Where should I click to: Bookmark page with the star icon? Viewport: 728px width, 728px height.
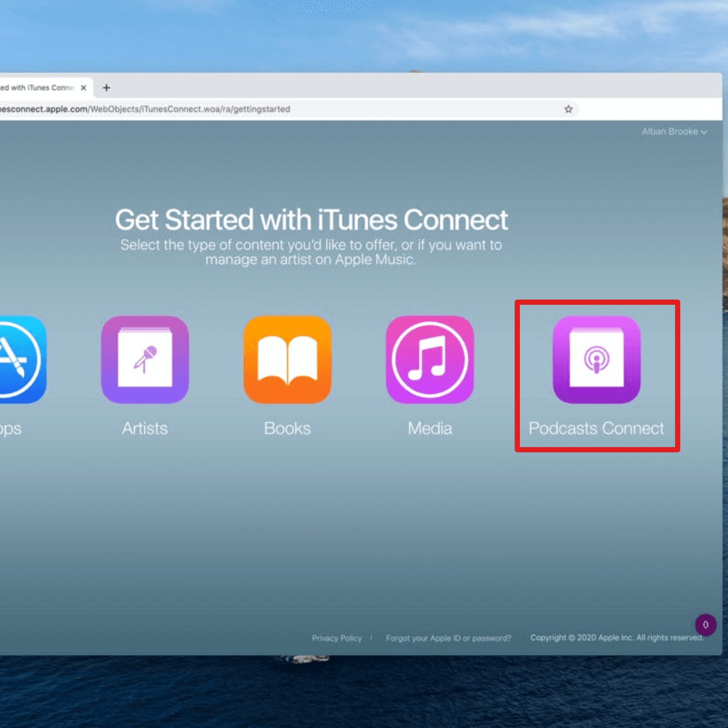[x=568, y=109]
